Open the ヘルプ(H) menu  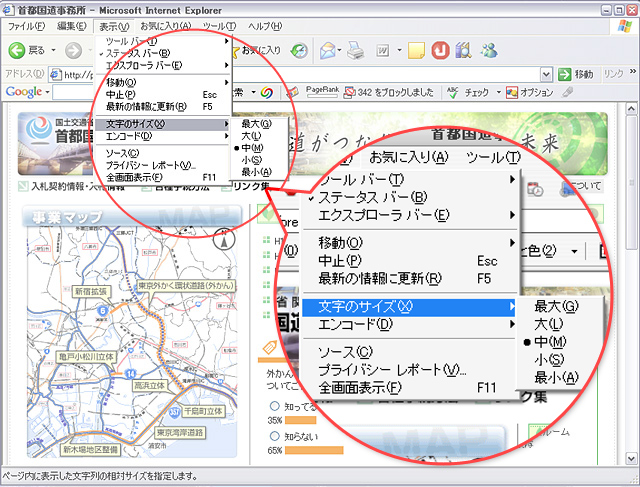tap(265, 26)
